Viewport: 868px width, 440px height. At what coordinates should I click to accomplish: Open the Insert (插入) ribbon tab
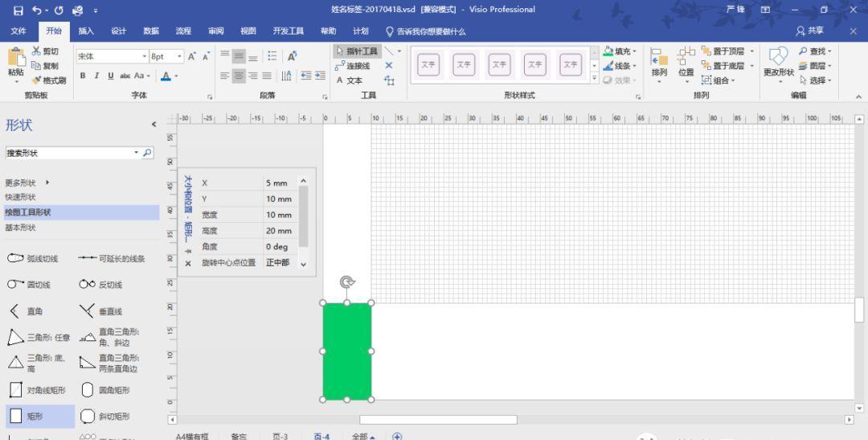coord(86,31)
